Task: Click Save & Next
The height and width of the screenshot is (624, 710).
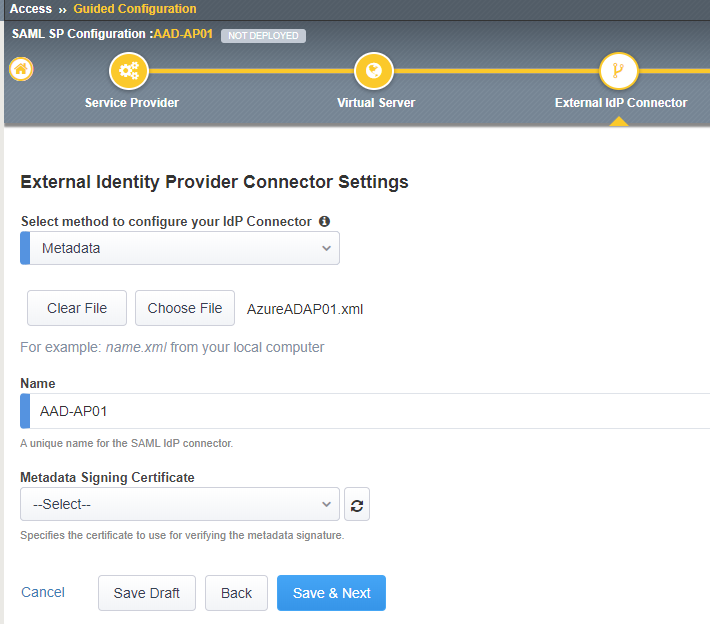Action: (x=331, y=593)
